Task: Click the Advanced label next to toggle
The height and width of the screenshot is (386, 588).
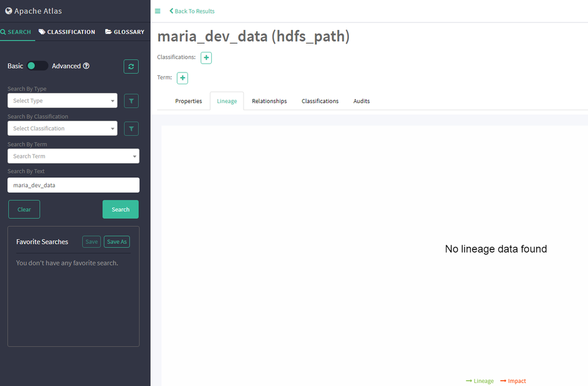Action: tap(67, 66)
